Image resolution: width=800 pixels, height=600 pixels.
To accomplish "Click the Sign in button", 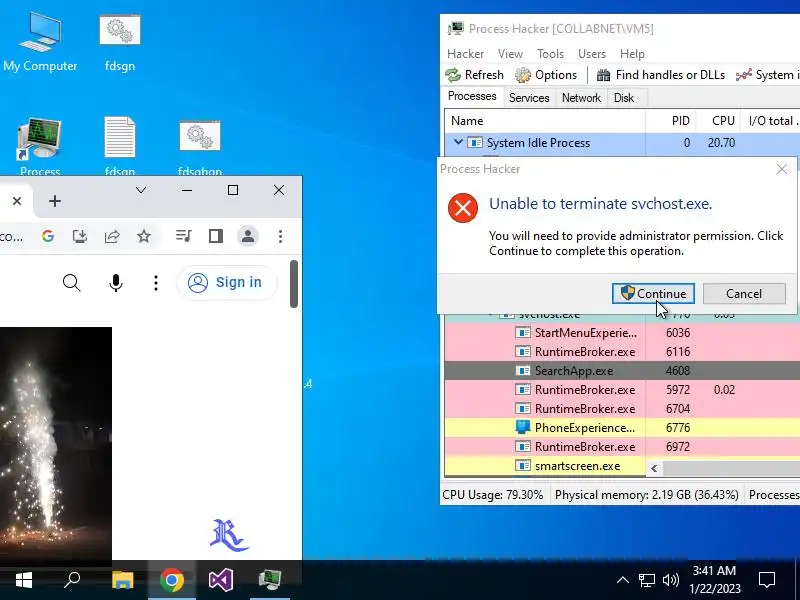I will 227,282.
